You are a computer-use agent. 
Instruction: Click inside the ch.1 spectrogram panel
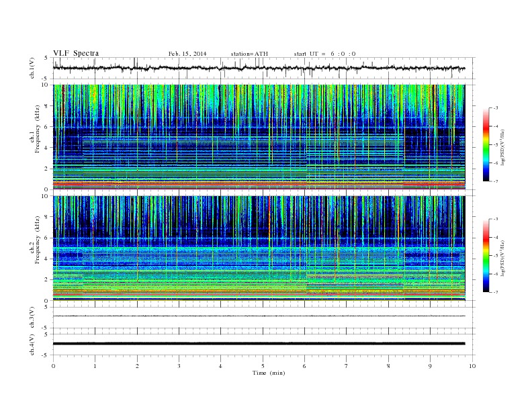point(259,137)
